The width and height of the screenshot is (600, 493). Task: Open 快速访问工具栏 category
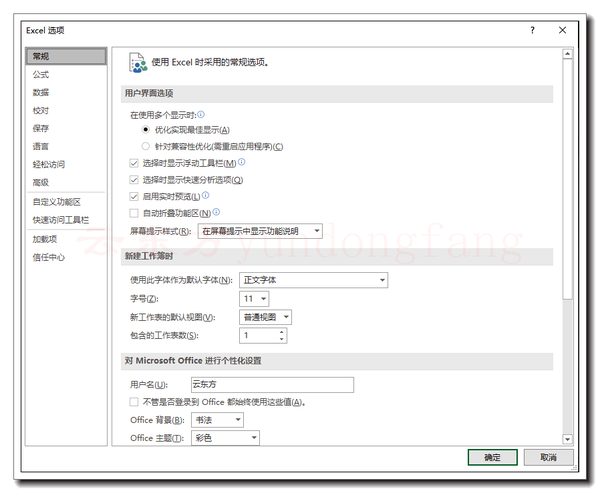coord(66,220)
